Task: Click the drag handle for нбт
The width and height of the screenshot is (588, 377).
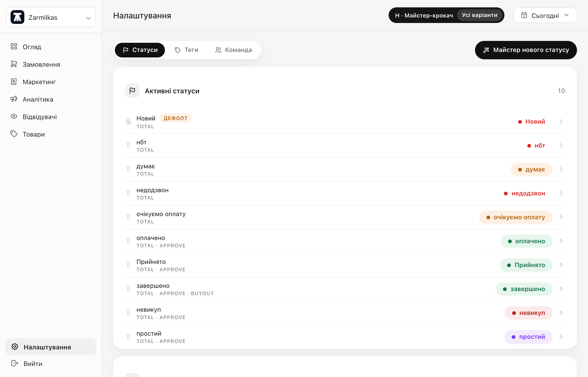Action: pos(128,146)
